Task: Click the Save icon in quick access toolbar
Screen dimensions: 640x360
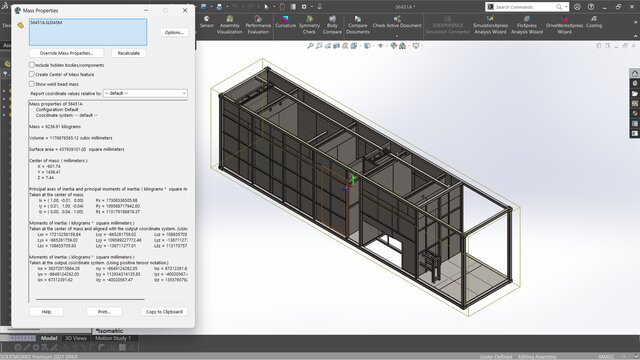Action: tap(204, 7)
